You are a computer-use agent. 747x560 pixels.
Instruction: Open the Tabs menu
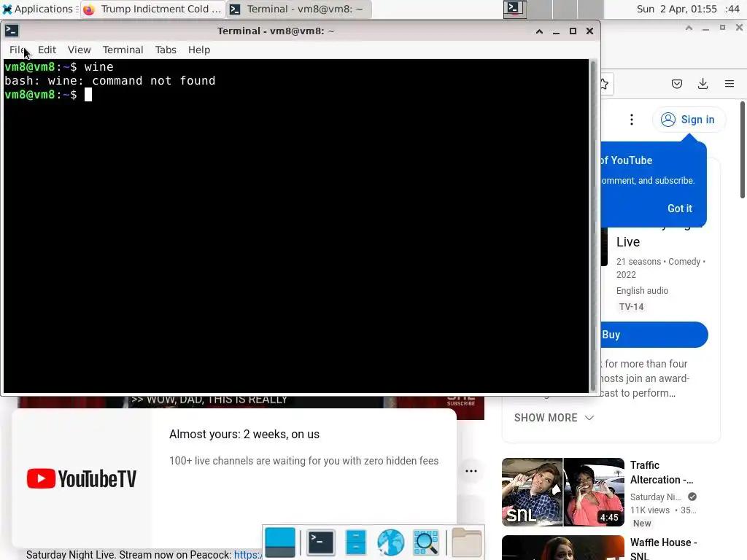click(x=166, y=50)
